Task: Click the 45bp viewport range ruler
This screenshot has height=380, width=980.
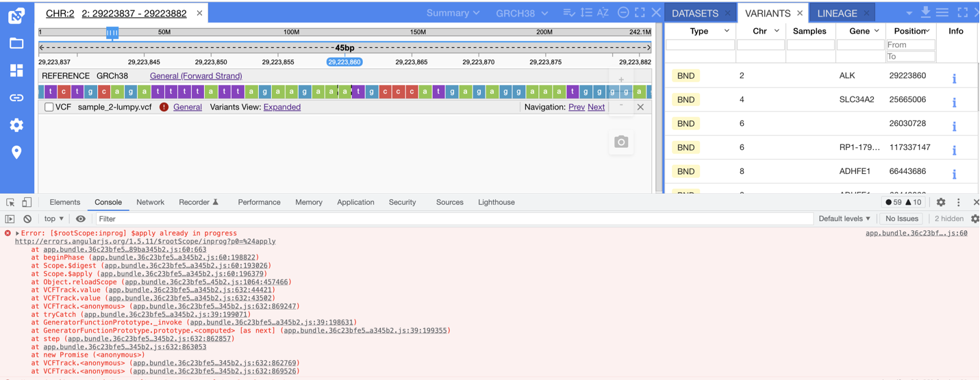Action: [x=344, y=48]
